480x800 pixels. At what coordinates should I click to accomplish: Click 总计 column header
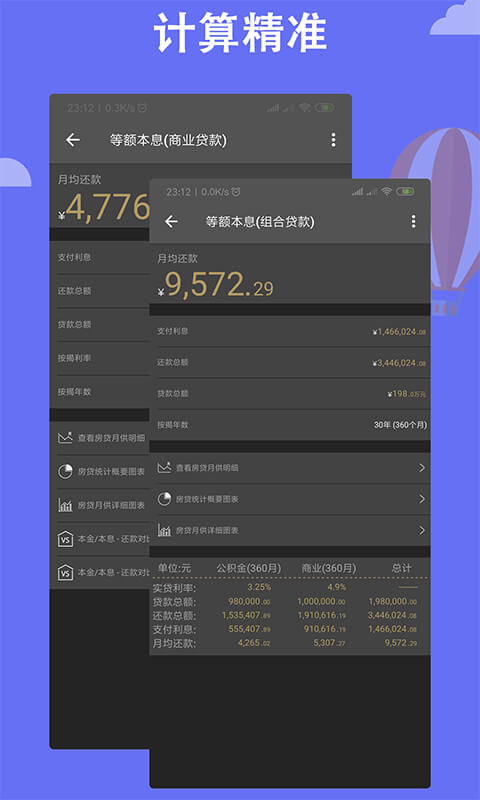coord(401,568)
